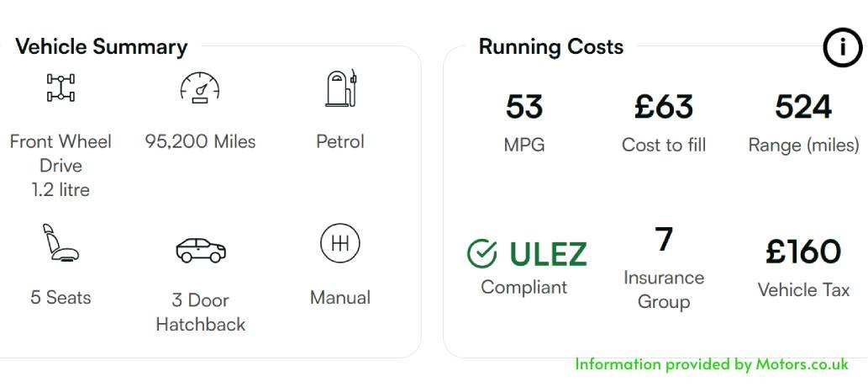868x387 pixels.
Task: Click the petrol pump icon
Action: click(340, 88)
